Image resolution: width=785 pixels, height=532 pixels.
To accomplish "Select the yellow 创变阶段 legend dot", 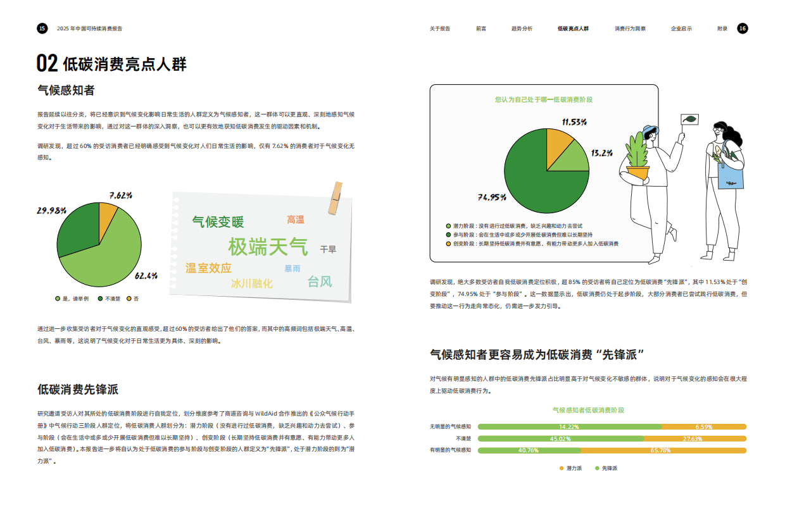I will tap(447, 244).
